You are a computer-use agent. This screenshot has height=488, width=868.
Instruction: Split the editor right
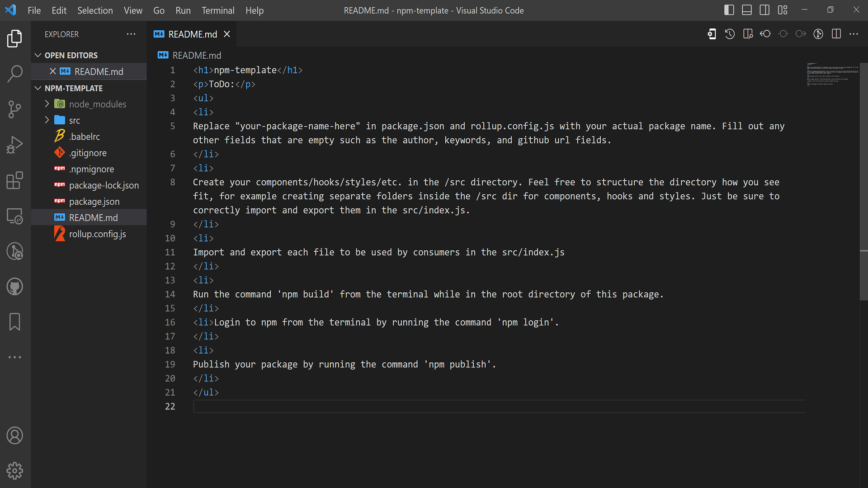click(x=836, y=34)
